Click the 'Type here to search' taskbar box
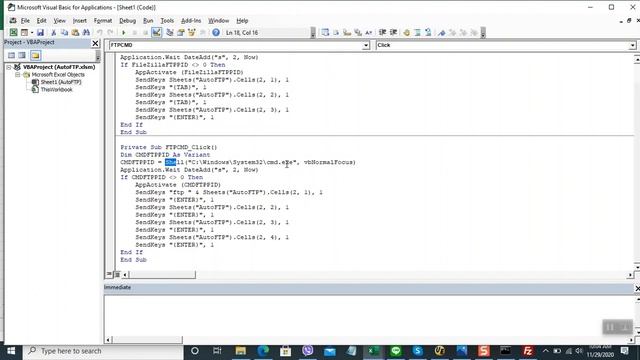Image resolution: width=640 pixels, height=360 pixels. [104, 351]
